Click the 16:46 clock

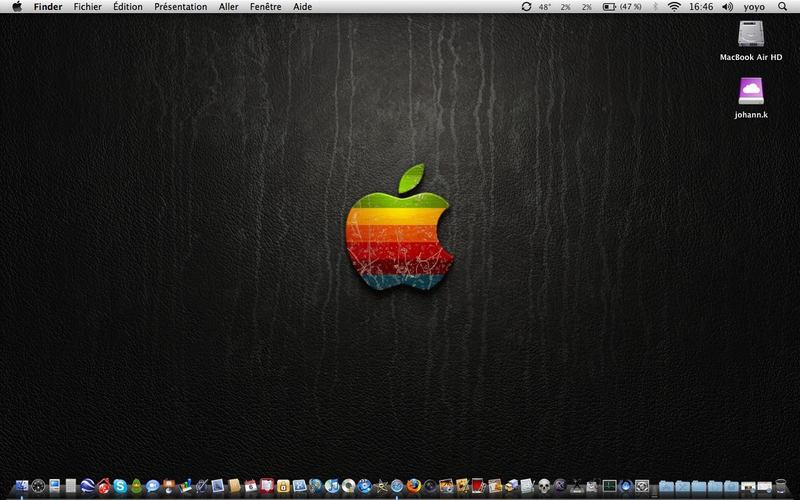(x=701, y=7)
